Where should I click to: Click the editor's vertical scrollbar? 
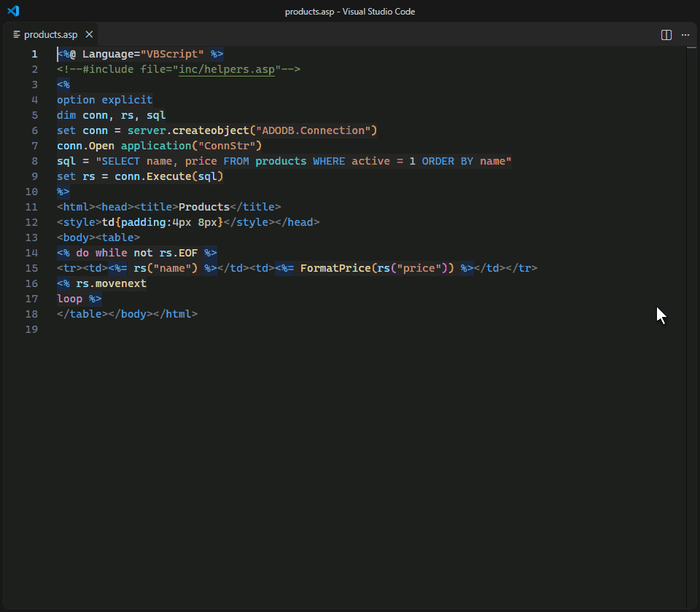(x=691, y=328)
